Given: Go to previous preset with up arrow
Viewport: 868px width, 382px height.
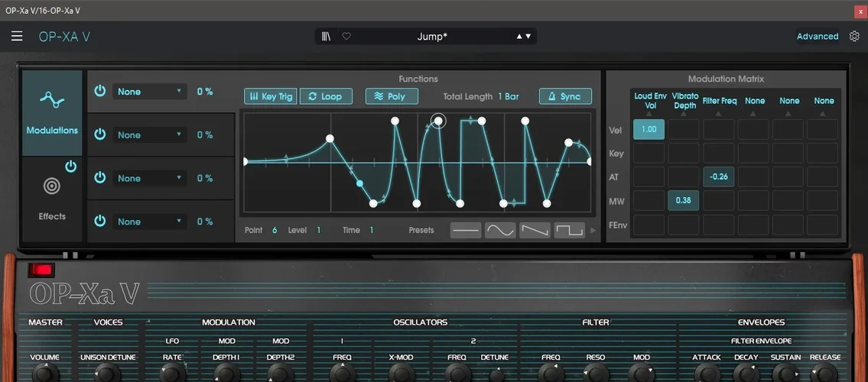Looking at the screenshot, I should (519, 37).
